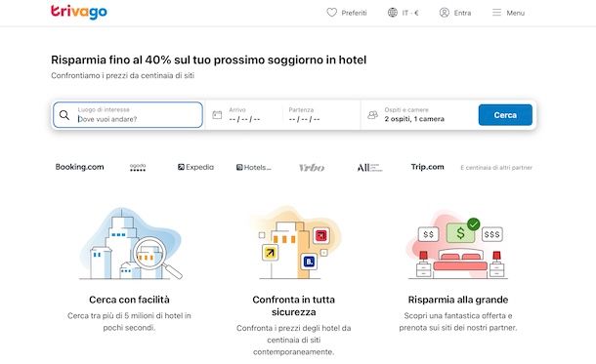Screen dimensions: 596x364
Task: Open Preferiti heart icon
Action: [332, 13]
